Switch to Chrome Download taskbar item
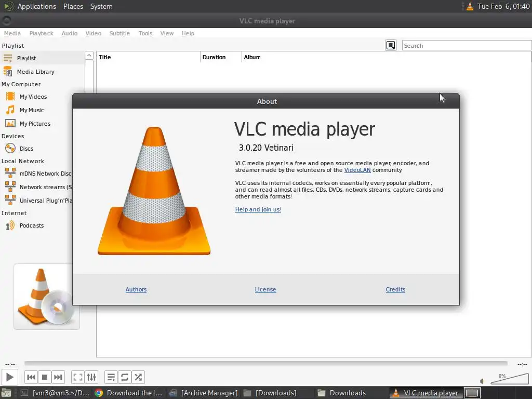532x399 pixels. point(129,393)
